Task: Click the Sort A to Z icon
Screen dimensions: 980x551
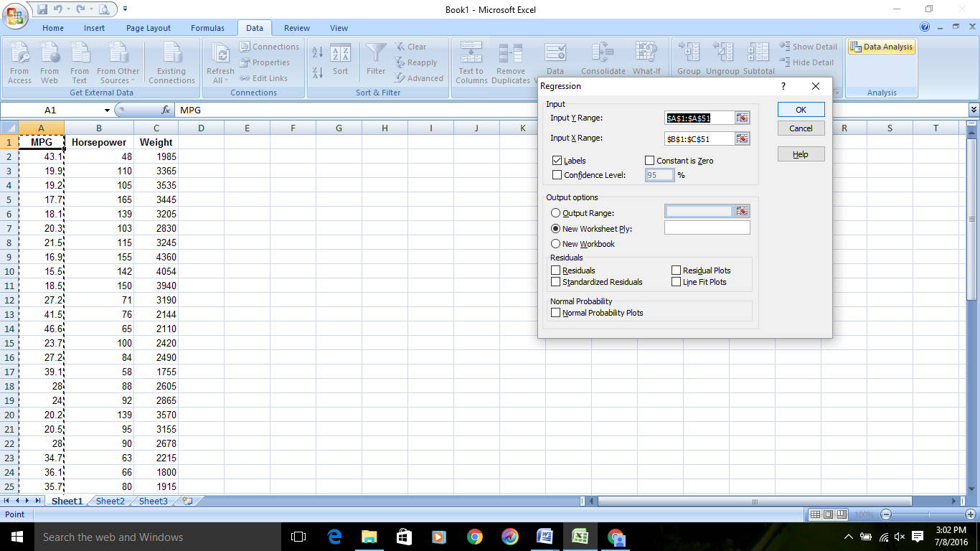Action: (318, 52)
